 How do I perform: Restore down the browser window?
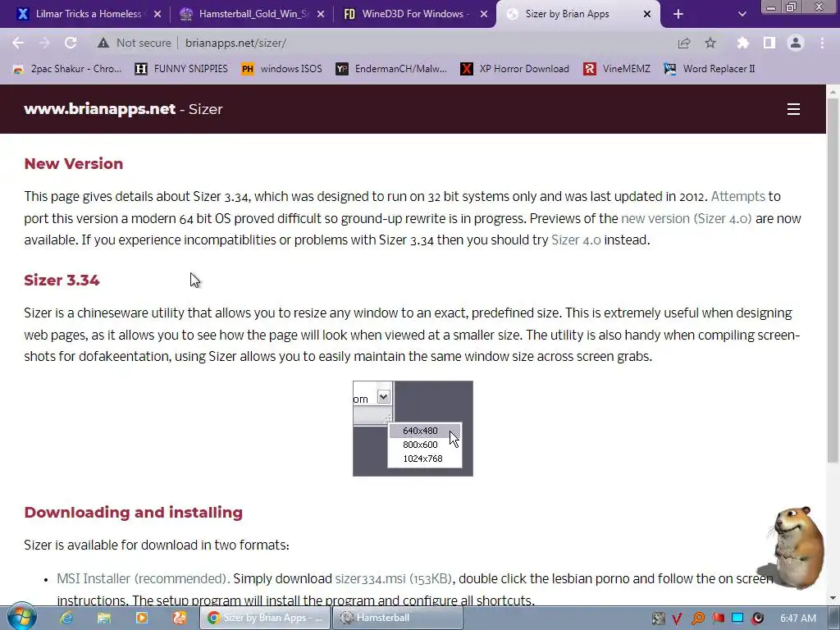[x=792, y=7]
